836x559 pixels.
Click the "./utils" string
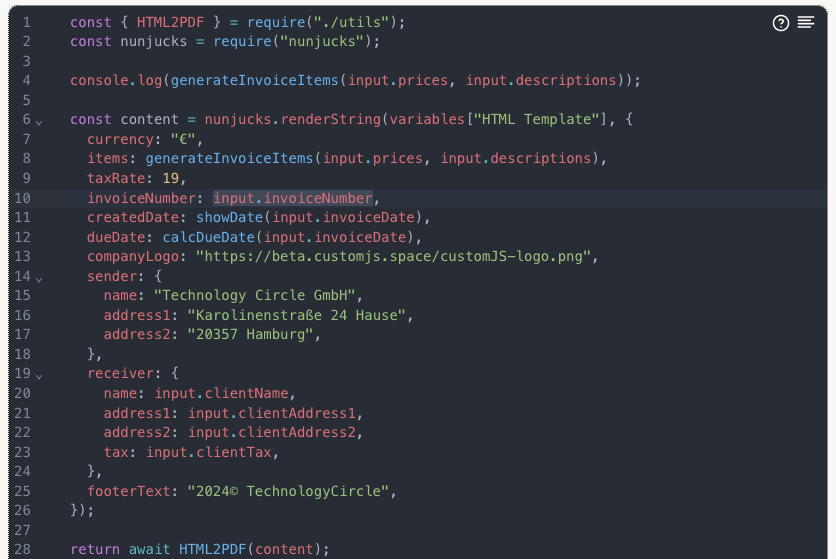(x=351, y=22)
